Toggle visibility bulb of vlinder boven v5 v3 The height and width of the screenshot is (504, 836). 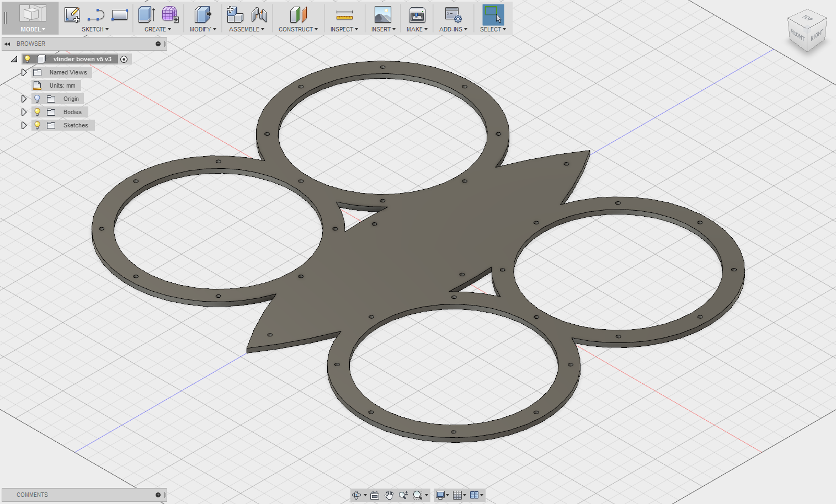(27, 59)
